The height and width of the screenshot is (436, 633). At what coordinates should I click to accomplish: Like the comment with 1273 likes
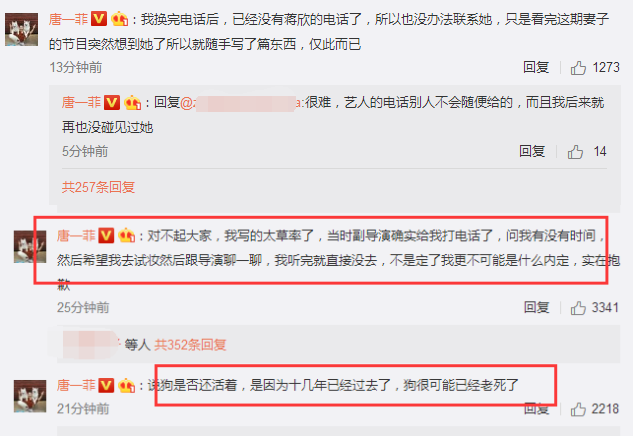click(578, 68)
